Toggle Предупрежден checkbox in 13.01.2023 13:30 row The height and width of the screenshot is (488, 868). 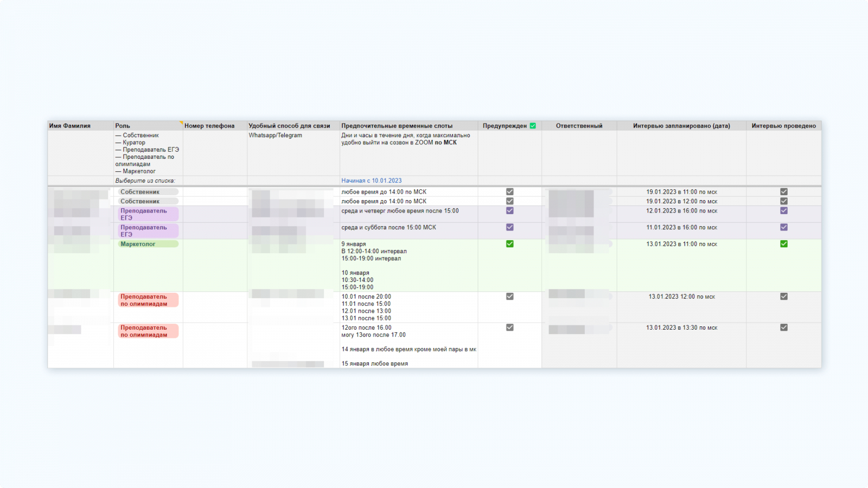point(510,328)
